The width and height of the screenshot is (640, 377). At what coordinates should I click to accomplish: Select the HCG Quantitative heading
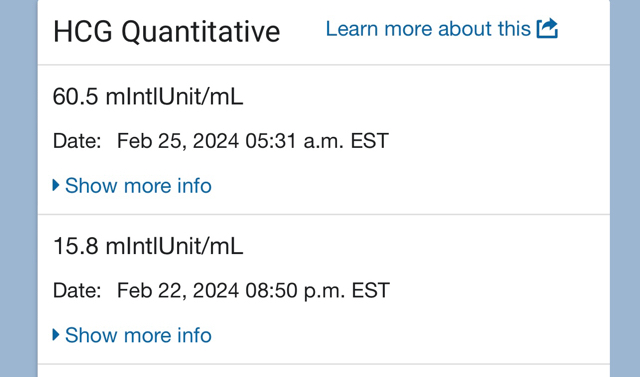pyautogui.click(x=167, y=32)
